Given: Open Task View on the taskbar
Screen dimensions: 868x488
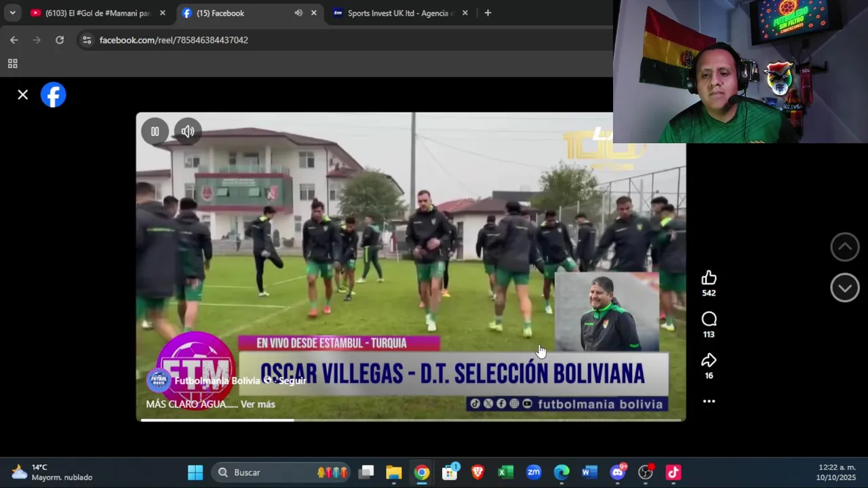Looking at the screenshot, I should click(366, 472).
